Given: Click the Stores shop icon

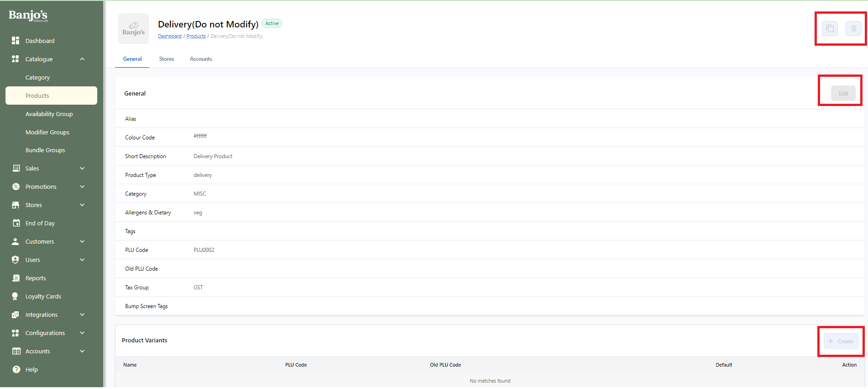Looking at the screenshot, I should pos(16,205).
